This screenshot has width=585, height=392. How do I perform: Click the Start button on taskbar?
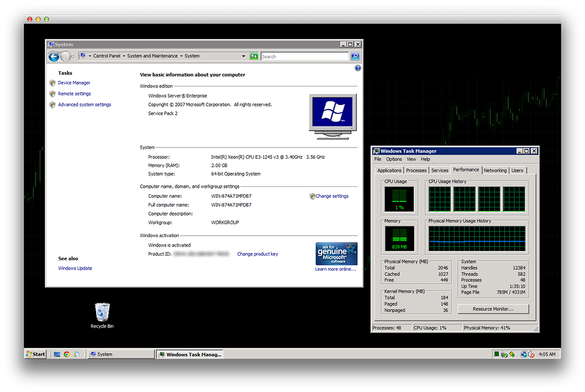pyautogui.click(x=36, y=354)
